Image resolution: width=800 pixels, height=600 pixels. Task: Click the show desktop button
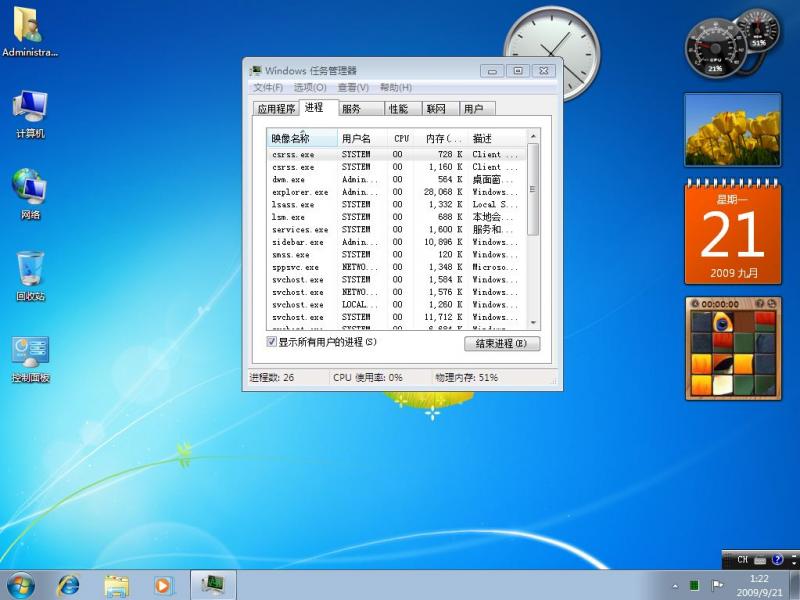coord(794,585)
